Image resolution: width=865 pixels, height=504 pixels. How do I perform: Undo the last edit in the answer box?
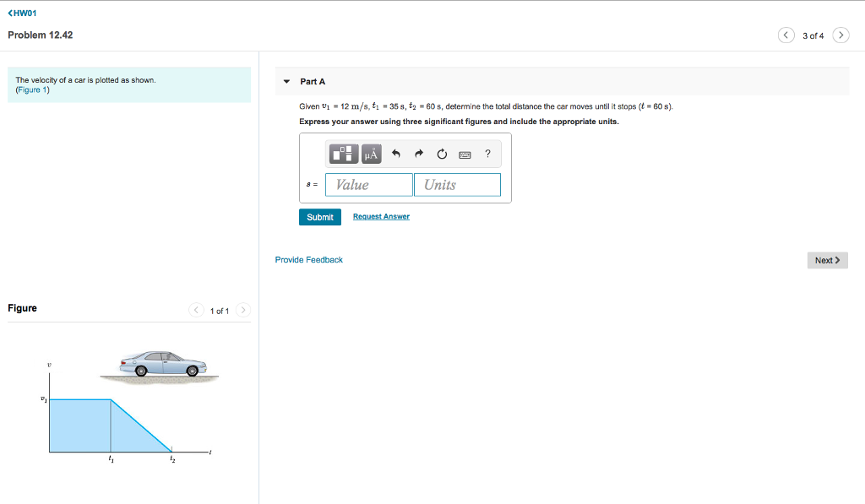[396, 154]
